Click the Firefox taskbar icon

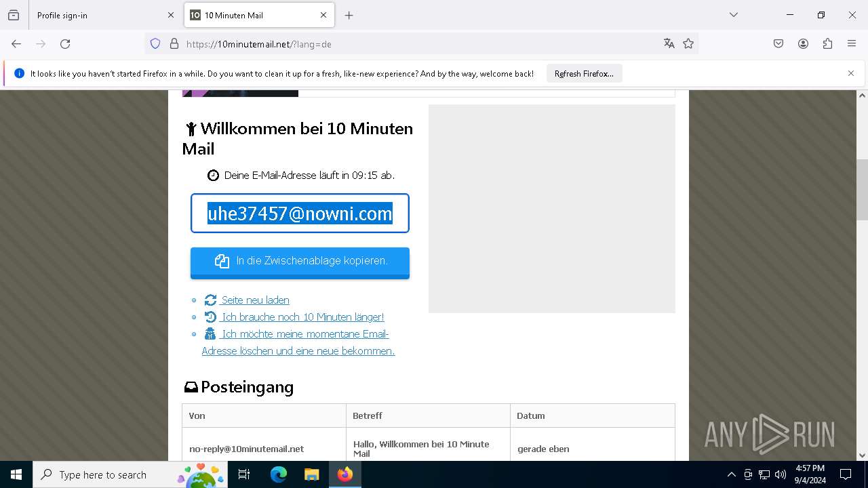(x=344, y=474)
